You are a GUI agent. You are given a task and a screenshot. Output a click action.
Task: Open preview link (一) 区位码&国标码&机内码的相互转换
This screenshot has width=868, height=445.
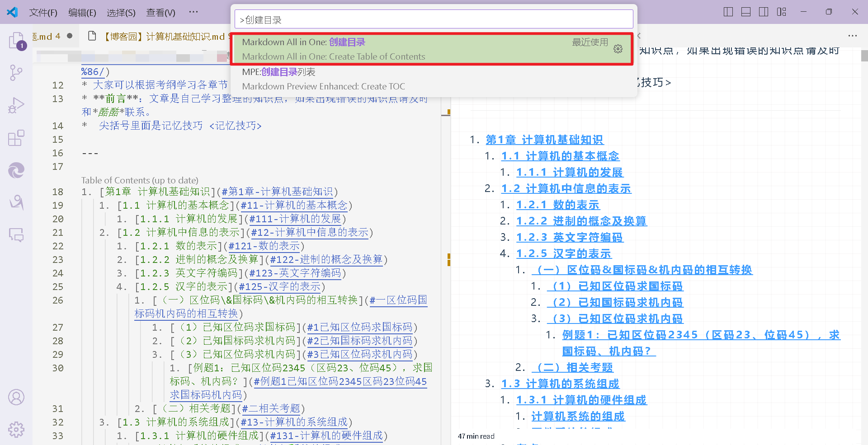point(642,270)
